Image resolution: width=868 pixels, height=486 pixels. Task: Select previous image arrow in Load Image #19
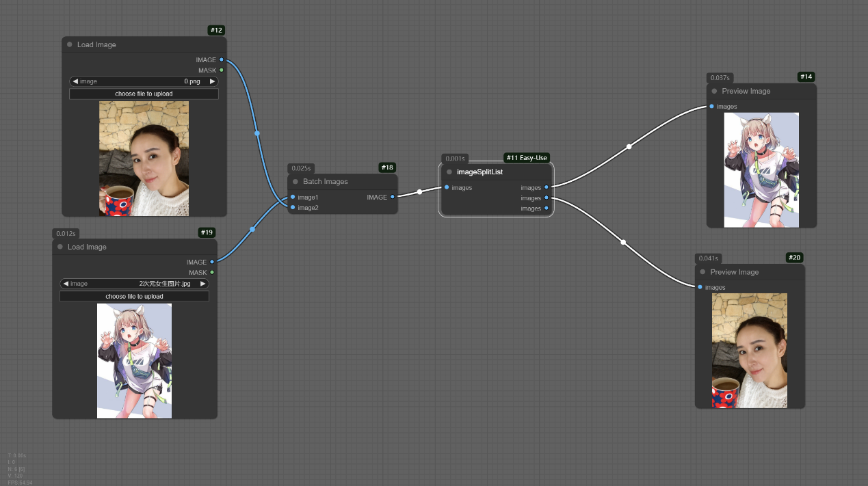65,284
